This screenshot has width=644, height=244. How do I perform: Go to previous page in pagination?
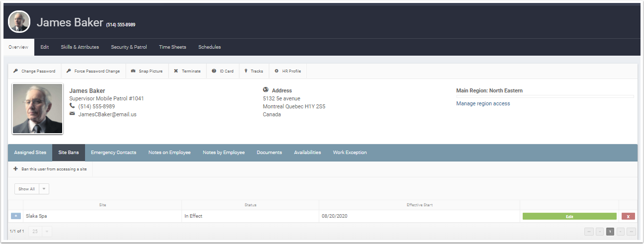(x=600, y=232)
